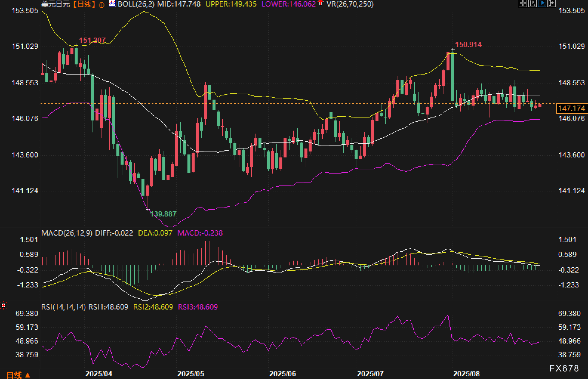Click the 150.914 high price marker

(468, 45)
